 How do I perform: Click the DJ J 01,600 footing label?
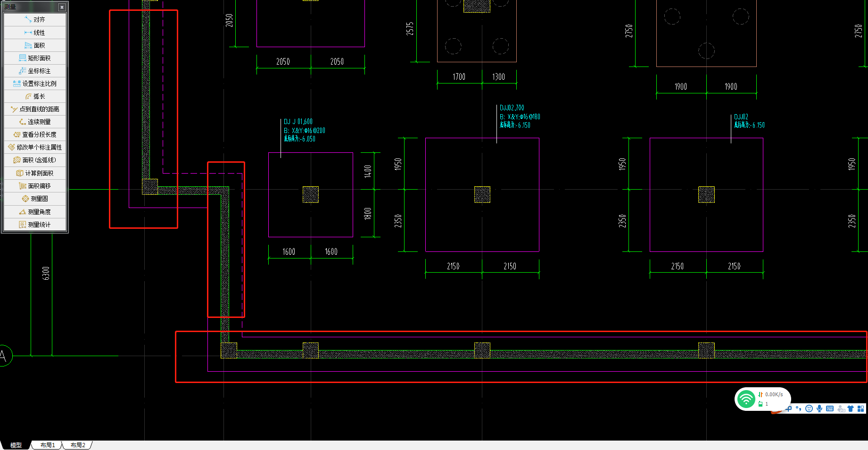(x=298, y=122)
